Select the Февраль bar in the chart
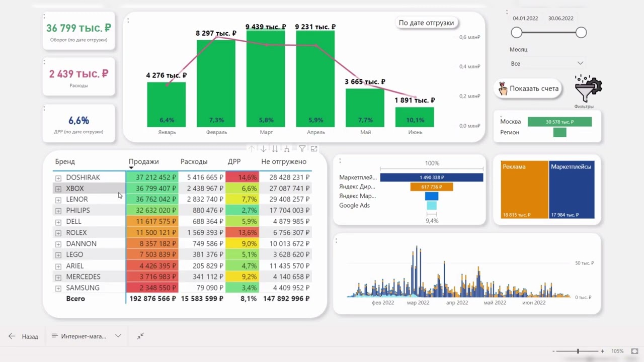644x362 pixels. tap(216, 83)
